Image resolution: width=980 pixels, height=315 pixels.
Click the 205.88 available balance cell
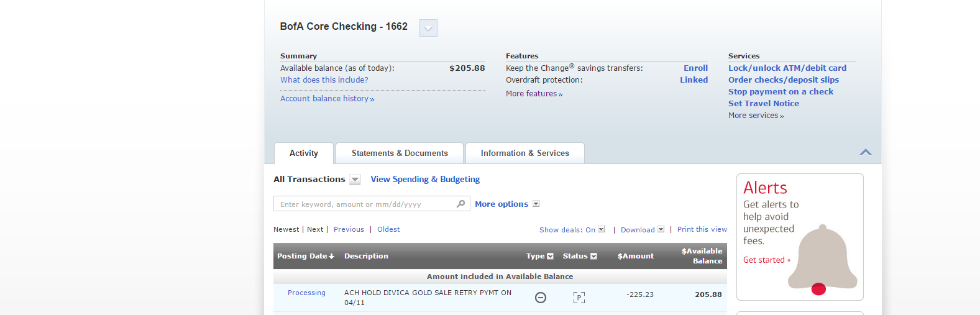pyautogui.click(x=708, y=295)
